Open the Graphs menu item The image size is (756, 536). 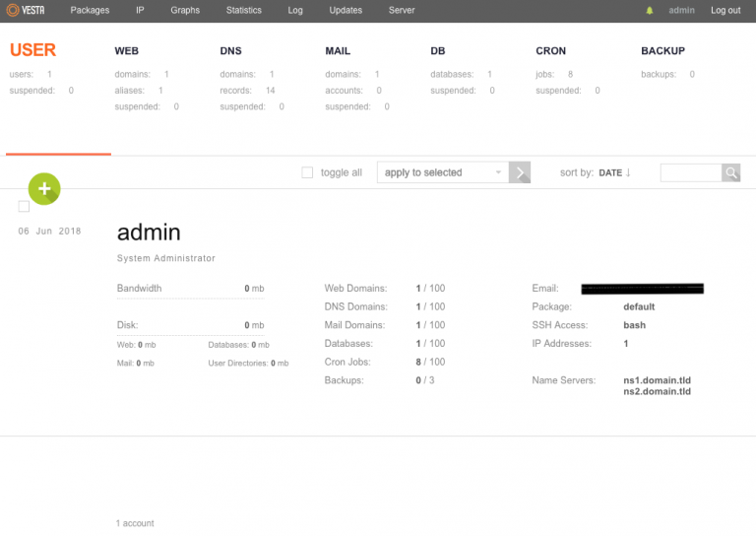185,11
